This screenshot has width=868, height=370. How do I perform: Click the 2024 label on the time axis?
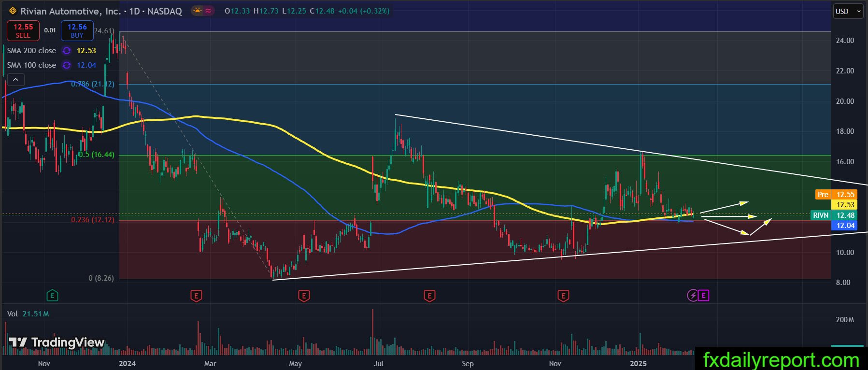pos(127,363)
